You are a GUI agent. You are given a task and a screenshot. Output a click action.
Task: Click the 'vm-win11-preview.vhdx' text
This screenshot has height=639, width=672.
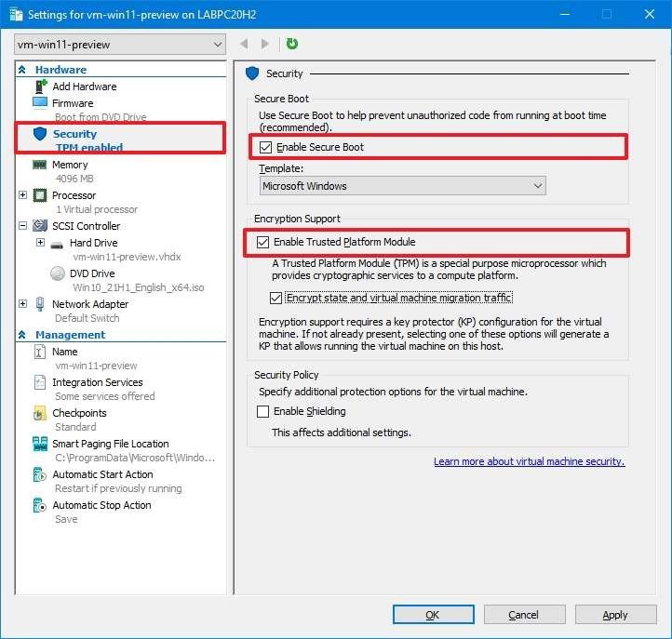(x=127, y=257)
